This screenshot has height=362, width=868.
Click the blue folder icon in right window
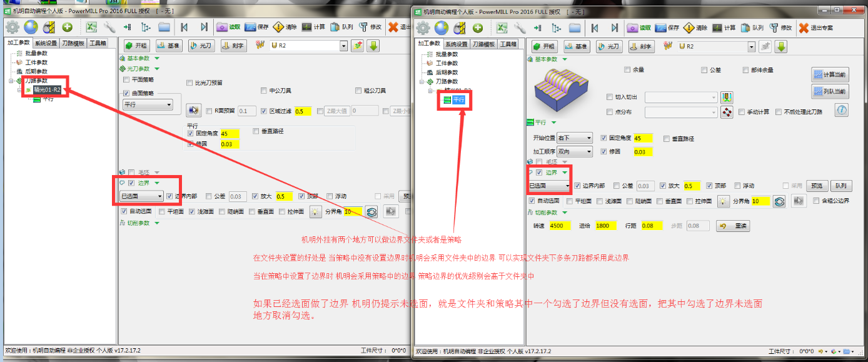pos(575,28)
